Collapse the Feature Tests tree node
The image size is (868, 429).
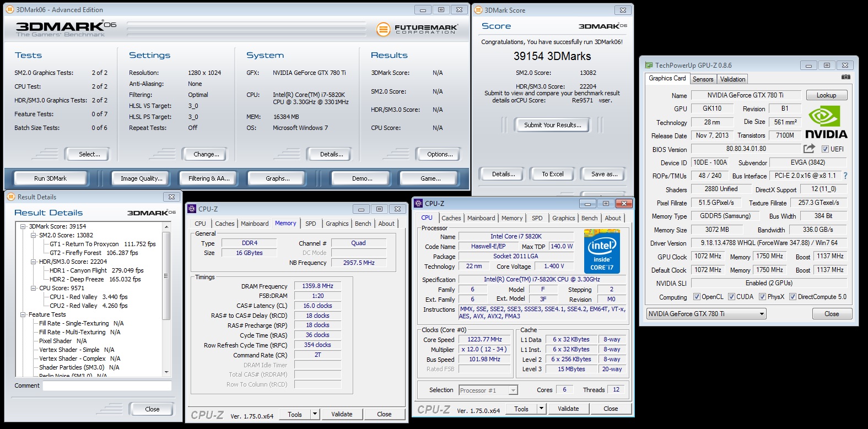(x=23, y=314)
